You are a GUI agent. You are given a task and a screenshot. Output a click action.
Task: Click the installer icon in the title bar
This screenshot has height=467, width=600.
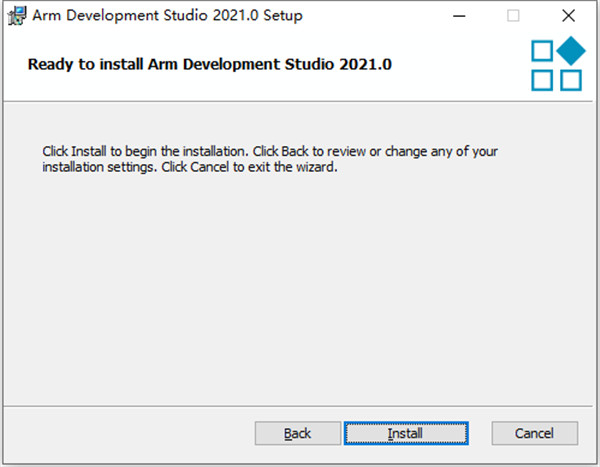pyautogui.click(x=16, y=16)
